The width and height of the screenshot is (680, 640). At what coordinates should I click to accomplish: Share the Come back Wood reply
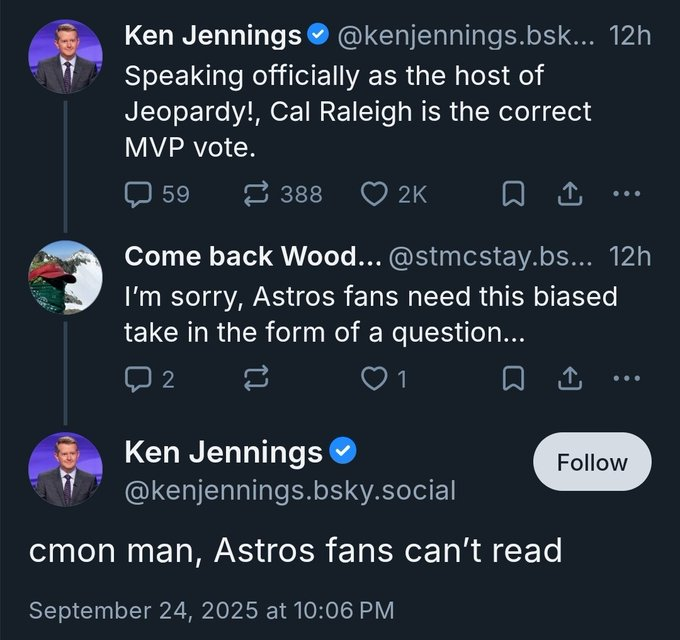(x=569, y=379)
